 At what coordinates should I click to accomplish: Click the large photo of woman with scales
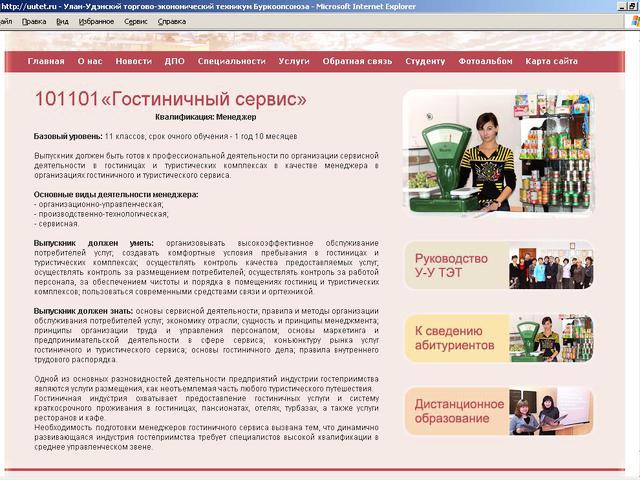click(x=498, y=153)
